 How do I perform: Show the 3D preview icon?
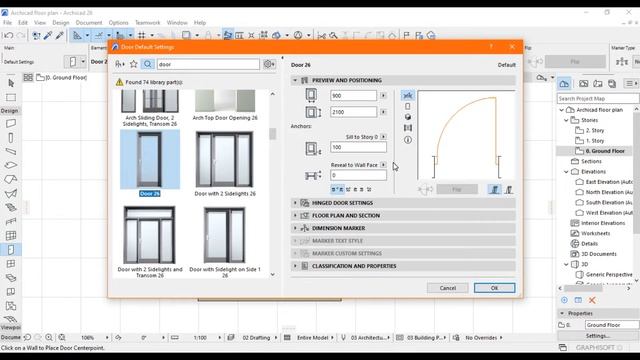tap(408, 117)
